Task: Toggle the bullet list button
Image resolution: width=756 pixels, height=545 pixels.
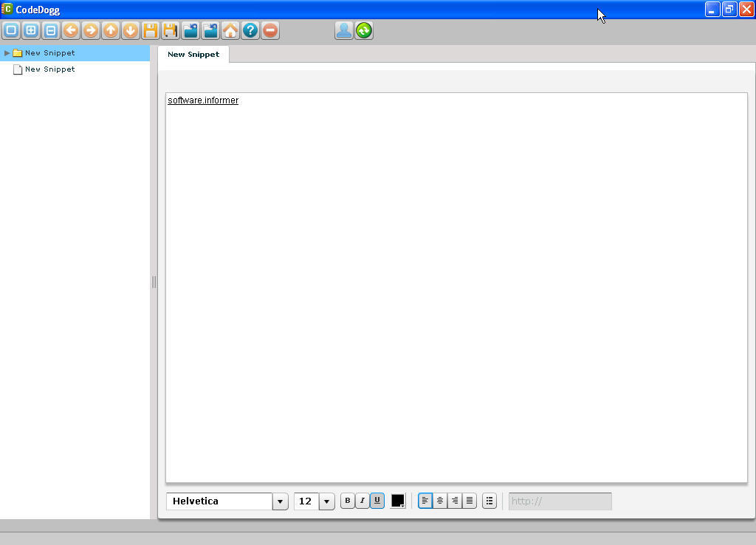Action: (489, 501)
